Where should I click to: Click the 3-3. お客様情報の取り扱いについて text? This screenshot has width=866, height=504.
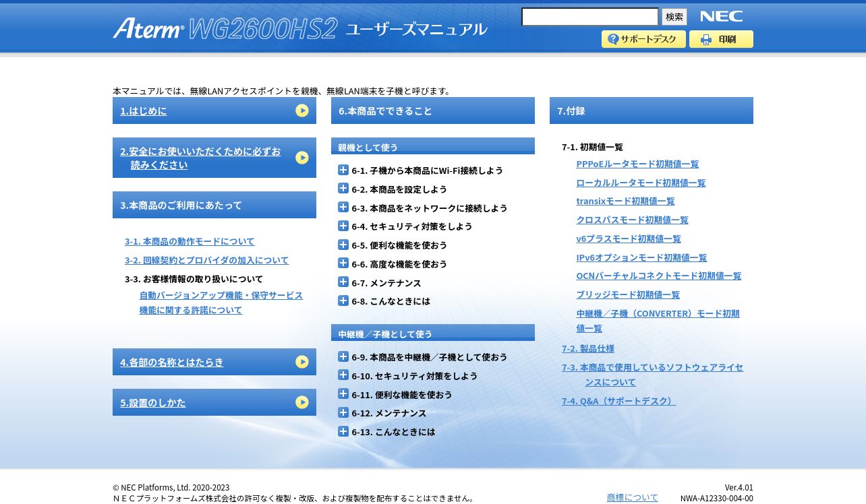tap(194, 279)
